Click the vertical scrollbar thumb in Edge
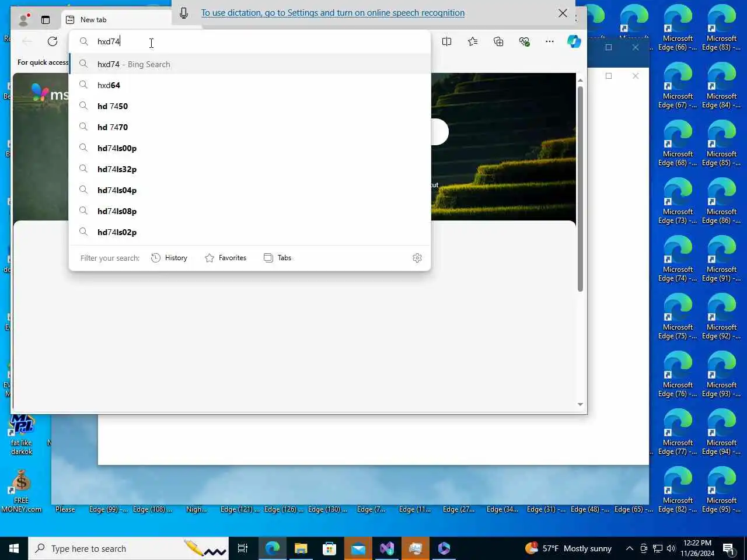Image resolution: width=747 pixels, height=560 pixels. 580,189
